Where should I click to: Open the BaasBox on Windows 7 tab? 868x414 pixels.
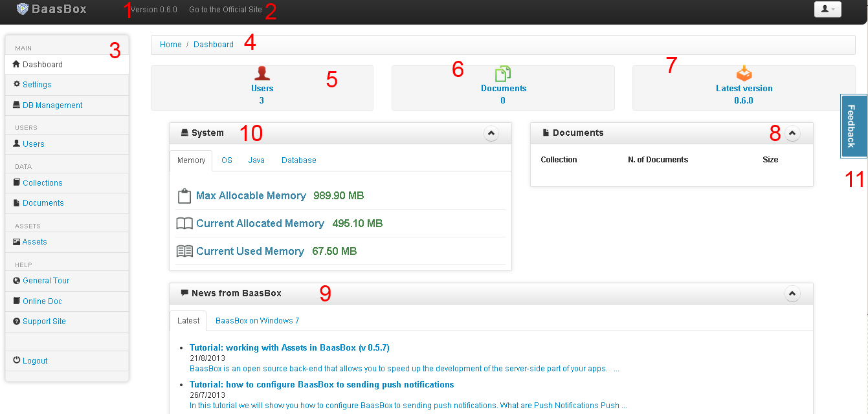click(x=258, y=321)
